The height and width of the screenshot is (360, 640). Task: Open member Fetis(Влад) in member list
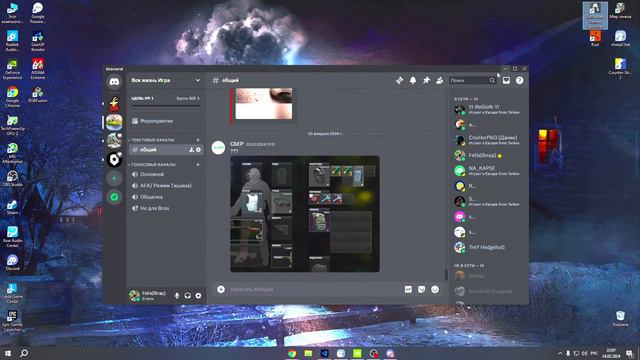click(489, 156)
